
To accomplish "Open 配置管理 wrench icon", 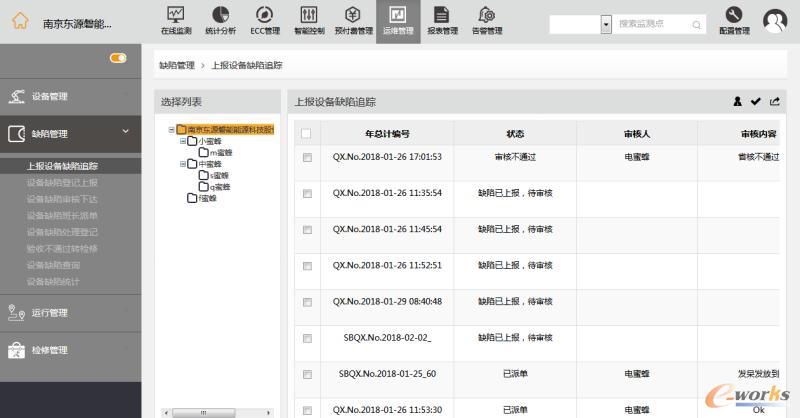I will pyautogui.click(x=734, y=14).
